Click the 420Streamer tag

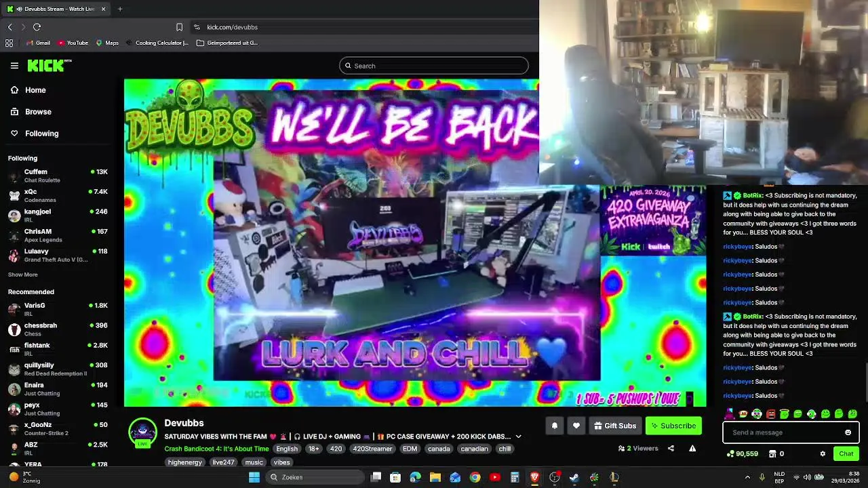[x=372, y=449]
